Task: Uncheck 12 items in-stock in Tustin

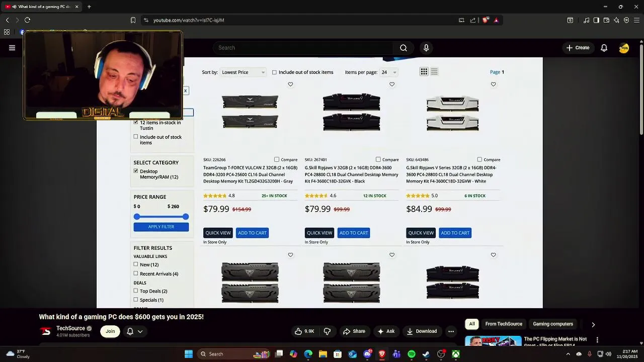Action: point(136,122)
